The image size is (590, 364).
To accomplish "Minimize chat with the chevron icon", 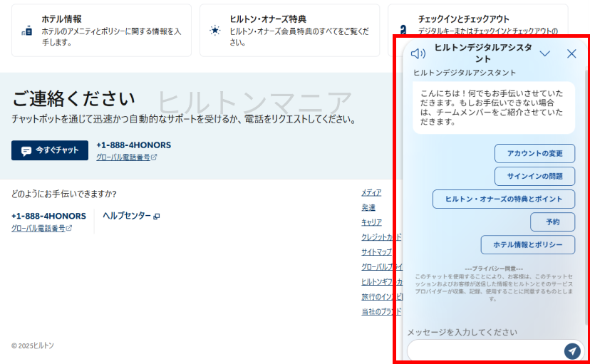I will click(544, 53).
